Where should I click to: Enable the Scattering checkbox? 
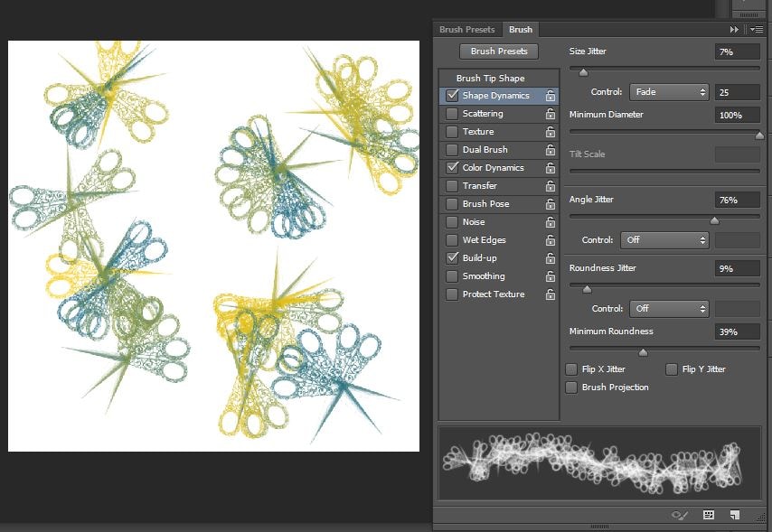click(x=452, y=114)
